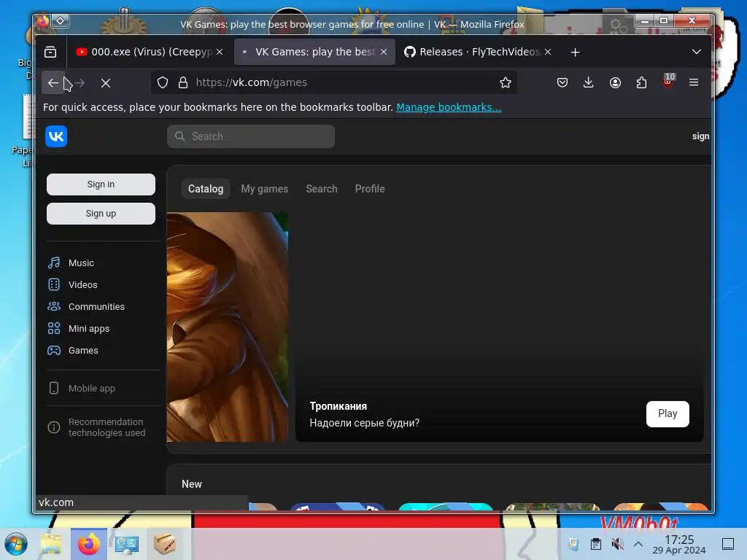Open the tracking protection shield icon
The image size is (747, 560).
163,83
